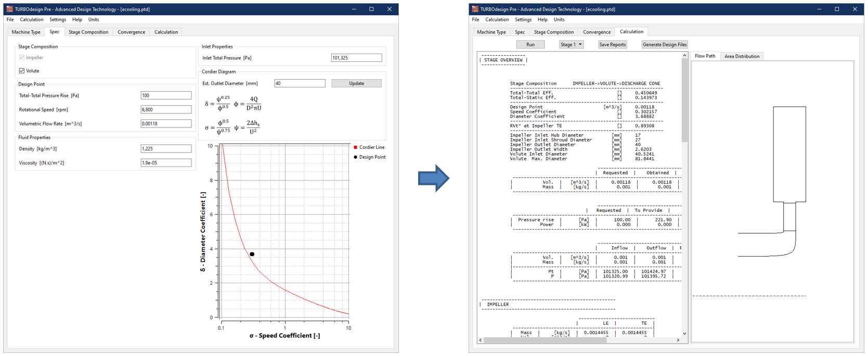Click the TURBOdesign app icon in right window
The image size is (868, 356).
475,9
